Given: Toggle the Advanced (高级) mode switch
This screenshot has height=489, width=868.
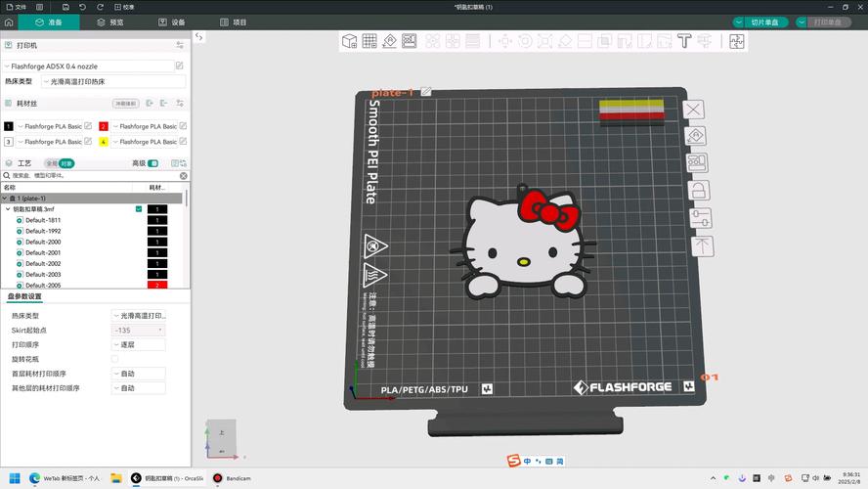Looking at the screenshot, I should 152,163.
